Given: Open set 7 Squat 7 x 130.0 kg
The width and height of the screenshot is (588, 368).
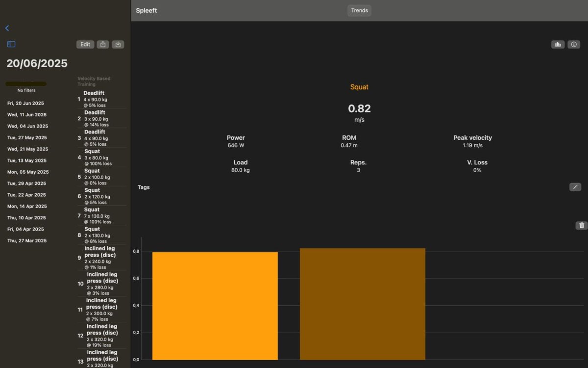Looking at the screenshot, I should click(101, 216).
